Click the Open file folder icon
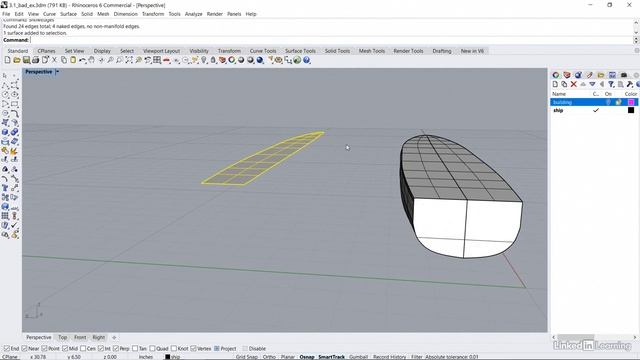 pyautogui.click(x=17, y=60)
